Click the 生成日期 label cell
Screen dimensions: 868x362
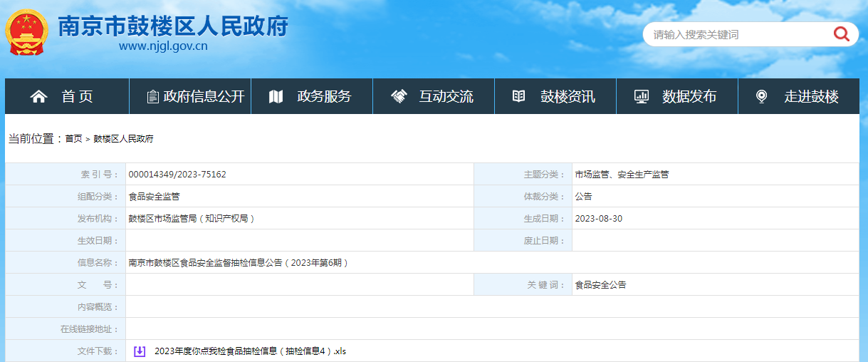(x=523, y=219)
